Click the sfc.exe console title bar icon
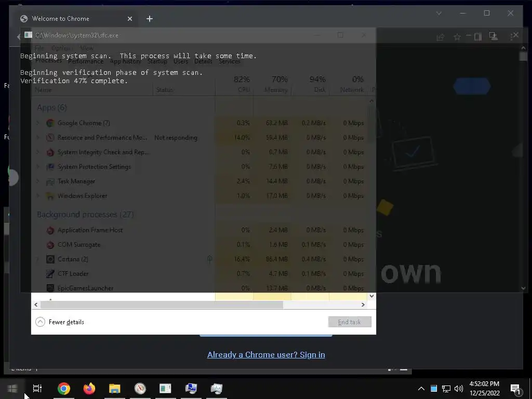 click(x=28, y=35)
